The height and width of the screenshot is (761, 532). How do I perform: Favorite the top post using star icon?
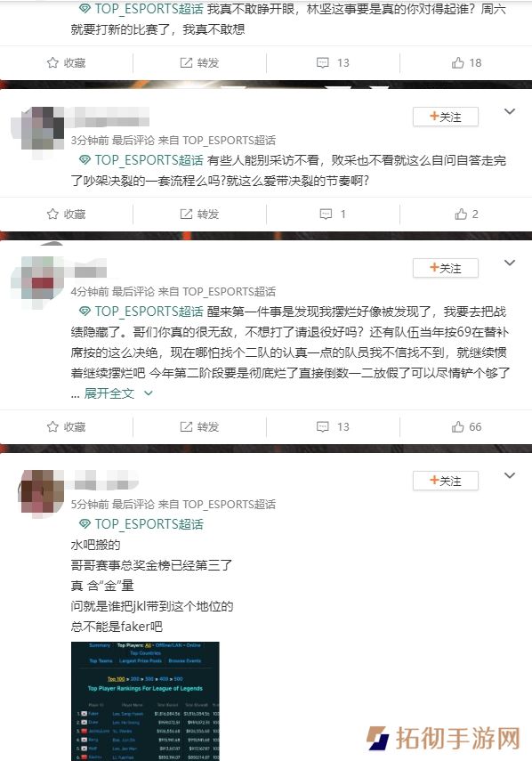66,62
